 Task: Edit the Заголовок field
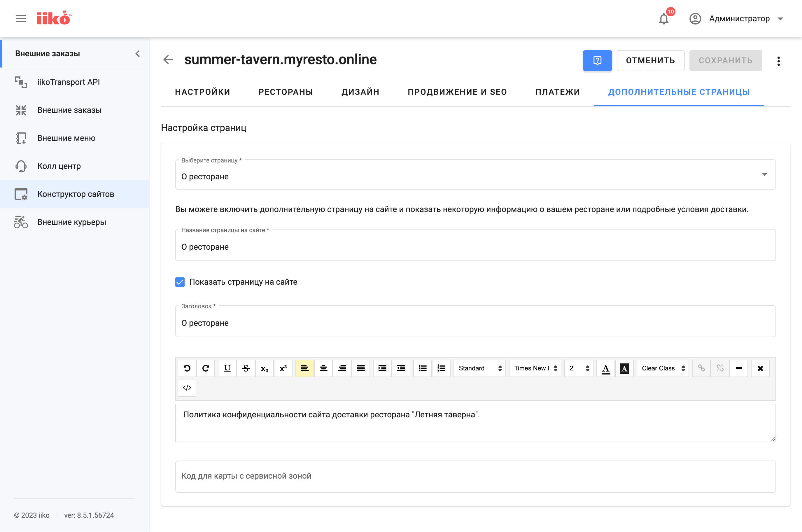click(x=475, y=321)
